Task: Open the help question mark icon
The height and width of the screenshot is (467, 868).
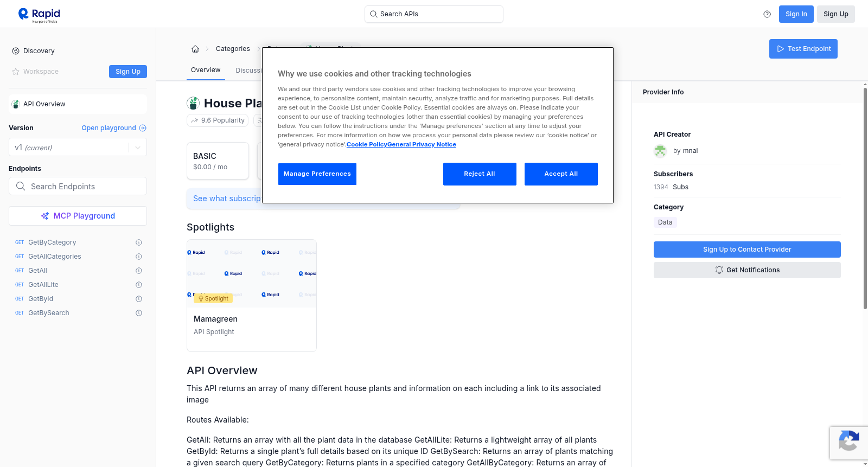Action: 767,14
